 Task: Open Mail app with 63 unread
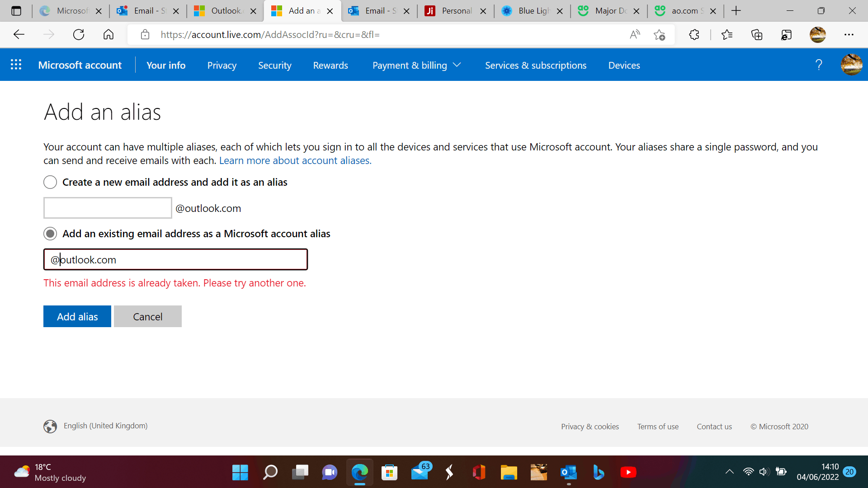(420, 472)
